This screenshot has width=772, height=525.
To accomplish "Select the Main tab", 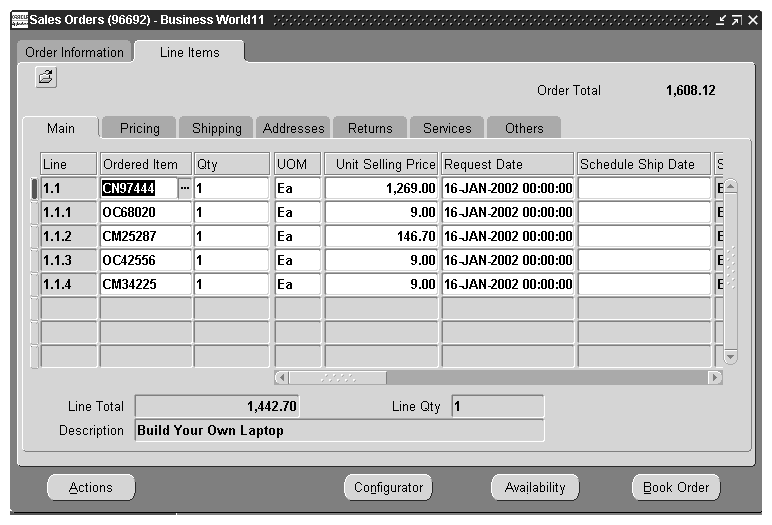I will 61,128.
